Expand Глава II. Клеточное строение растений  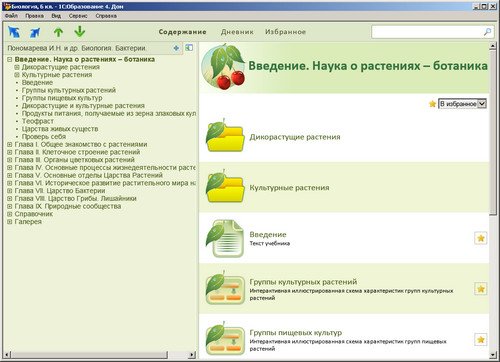[x=10, y=152]
